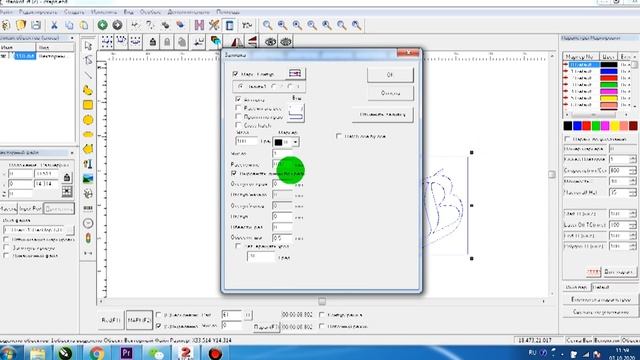Viewport: 640px width, 360px height.
Task: Click the green Undo arrow icon
Action: [x=102, y=25]
